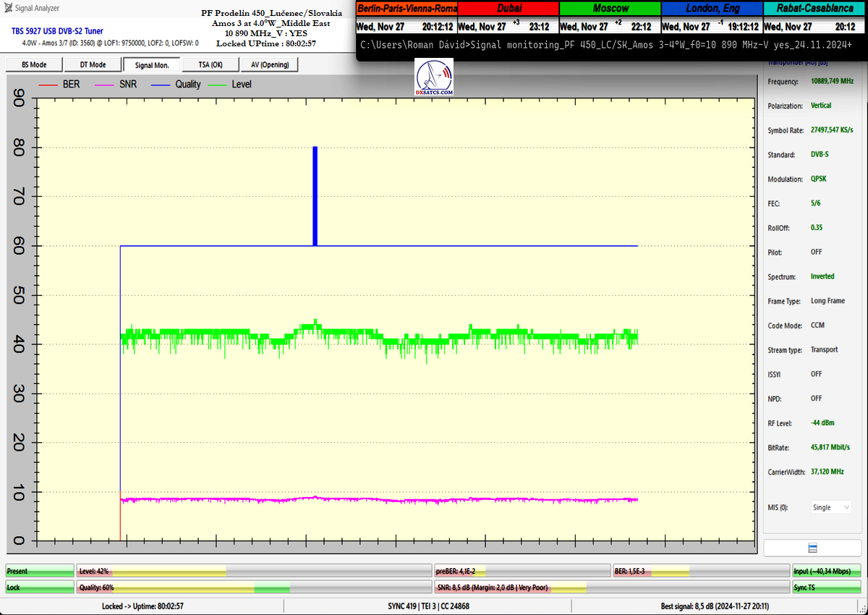Click the Input (~40,34 Mbps) indicator

[x=826, y=571]
